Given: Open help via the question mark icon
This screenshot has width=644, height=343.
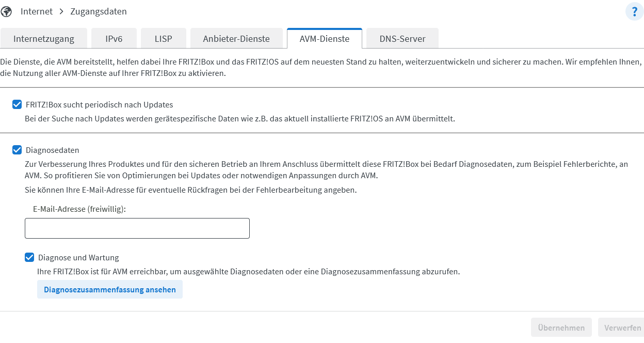Looking at the screenshot, I should [634, 11].
